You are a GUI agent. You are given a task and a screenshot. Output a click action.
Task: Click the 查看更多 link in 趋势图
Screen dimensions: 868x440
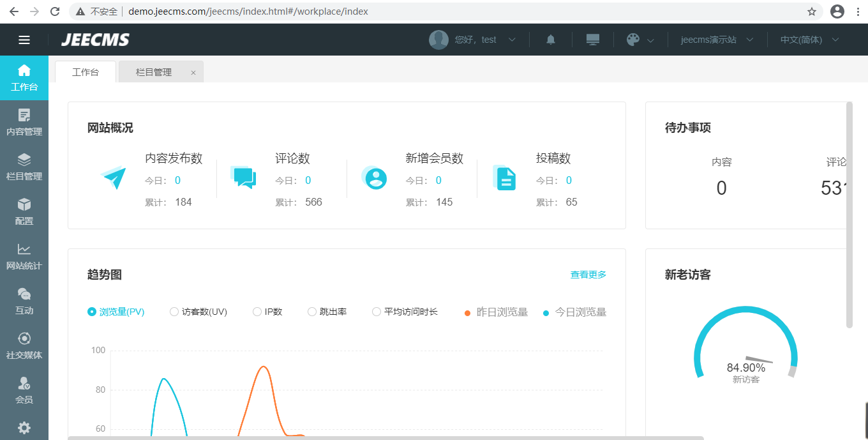pos(588,275)
